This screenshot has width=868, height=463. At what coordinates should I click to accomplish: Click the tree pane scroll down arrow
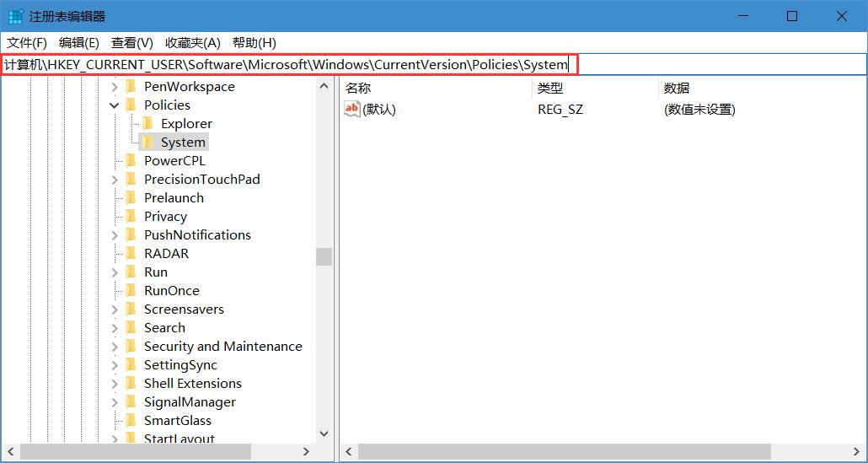pyautogui.click(x=324, y=433)
